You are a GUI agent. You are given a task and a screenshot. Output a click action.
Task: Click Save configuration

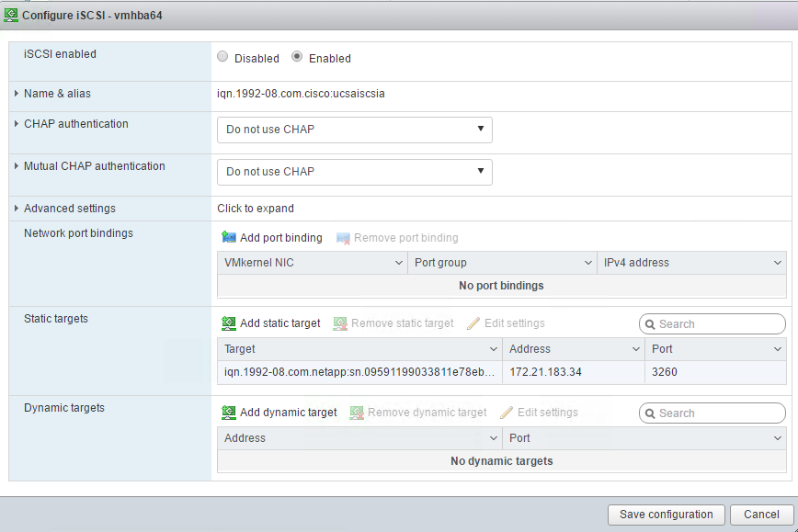(x=667, y=515)
